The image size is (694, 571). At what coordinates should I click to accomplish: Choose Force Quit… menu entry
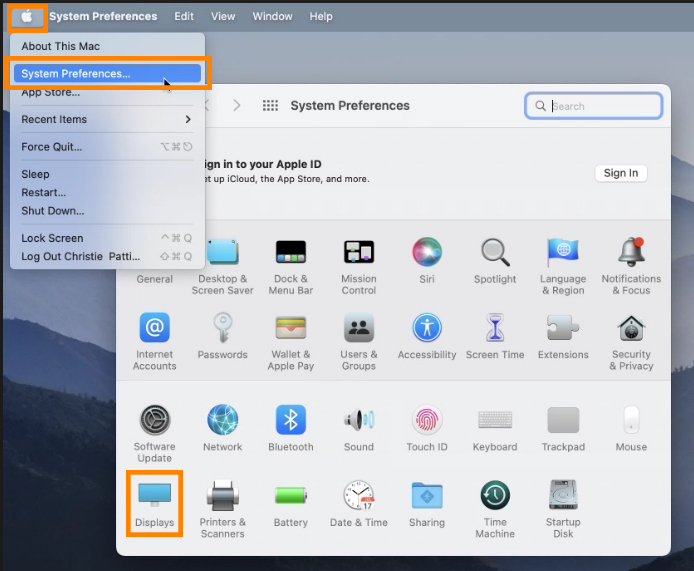pyautogui.click(x=107, y=147)
